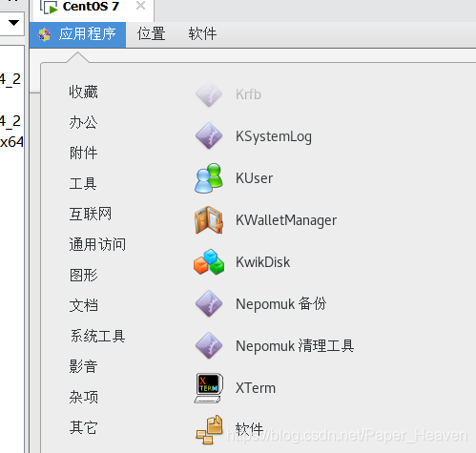Select the 其它 category
Screen dimensions: 476x453
(x=83, y=427)
